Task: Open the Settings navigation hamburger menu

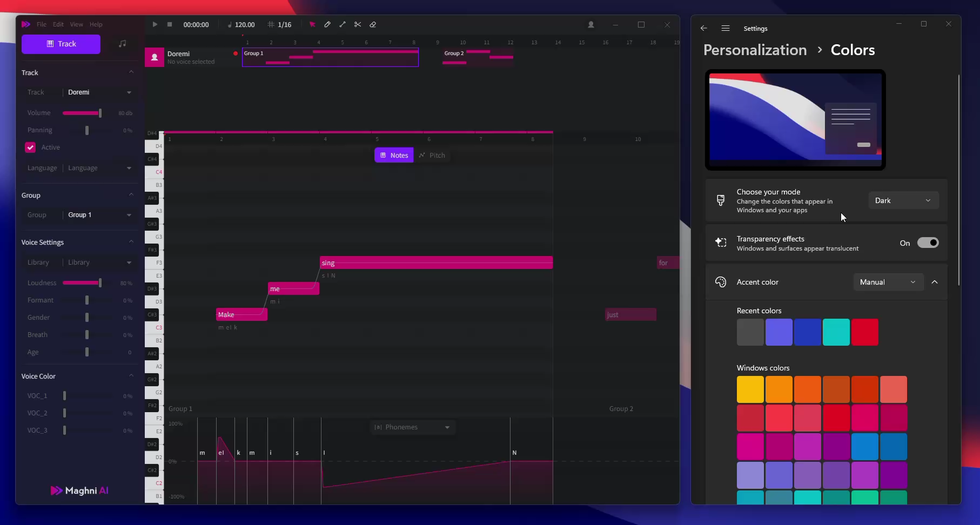Action: (x=726, y=28)
